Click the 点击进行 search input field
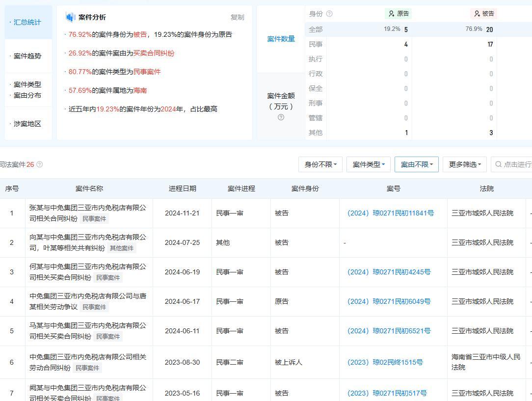 pyautogui.click(x=512, y=164)
